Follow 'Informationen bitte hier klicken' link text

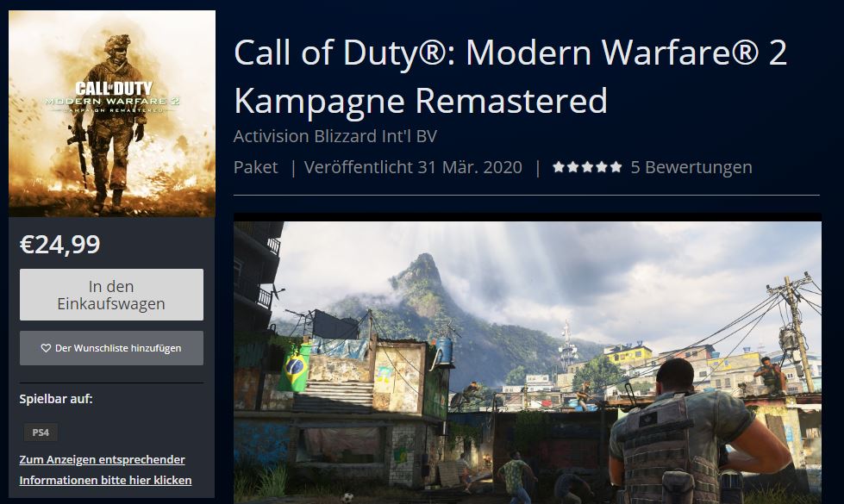[105, 480]
